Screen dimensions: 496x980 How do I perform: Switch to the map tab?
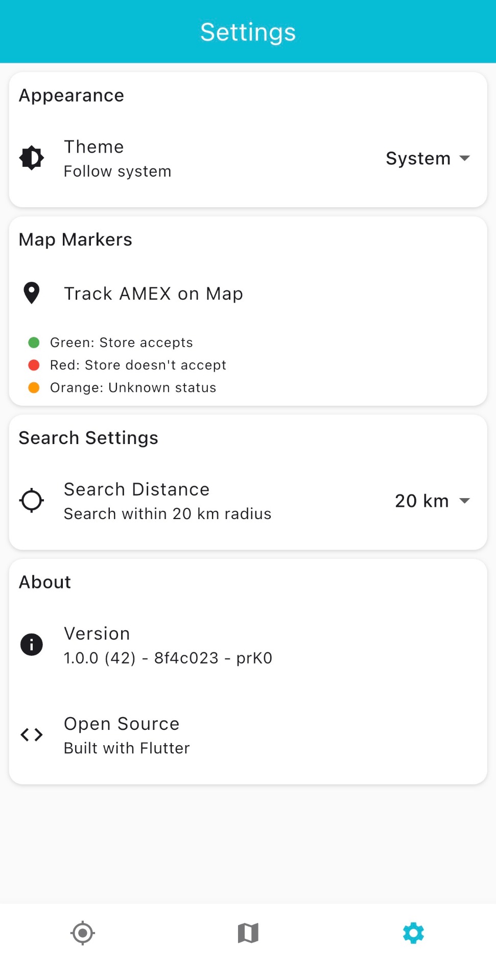point(248,933)
